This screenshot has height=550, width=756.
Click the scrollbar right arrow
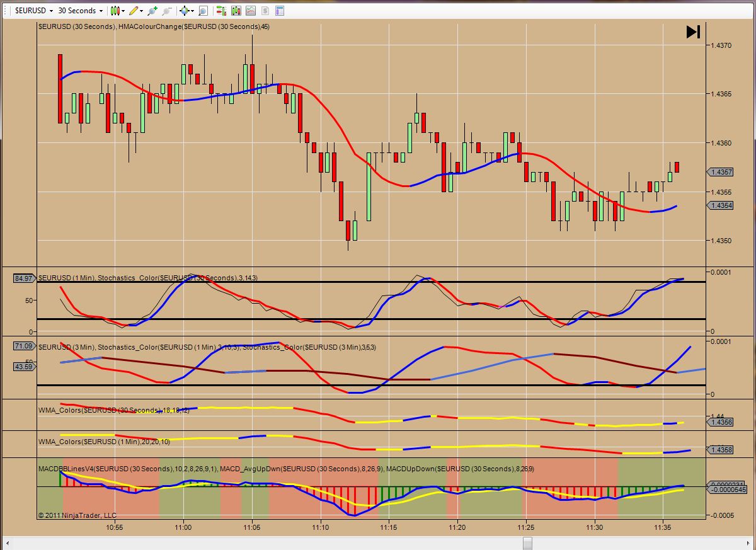pos(750,543)
